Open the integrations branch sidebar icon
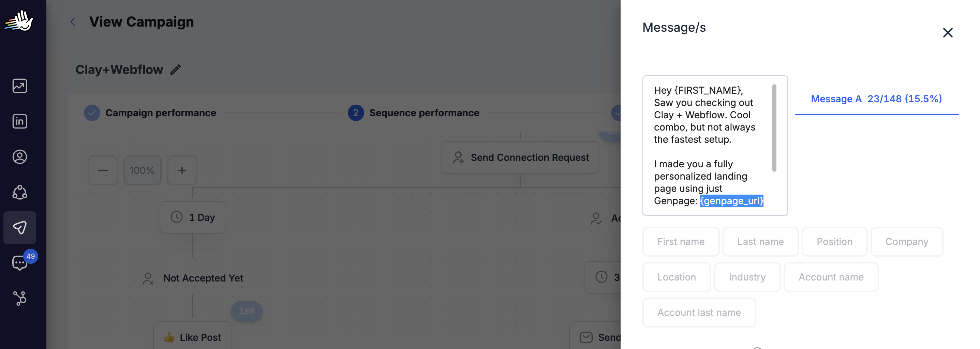The image size is (980, 349). point(20,298)
